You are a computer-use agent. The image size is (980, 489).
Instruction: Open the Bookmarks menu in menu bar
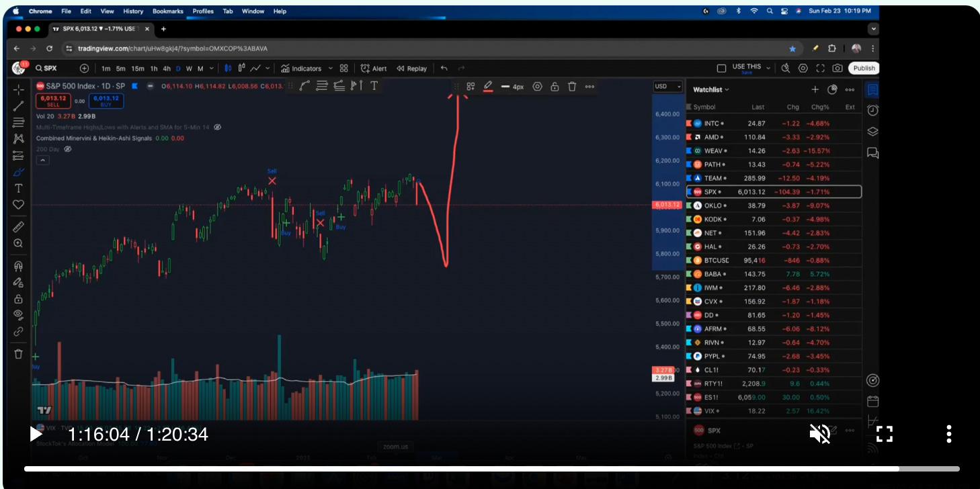(167, 11)
